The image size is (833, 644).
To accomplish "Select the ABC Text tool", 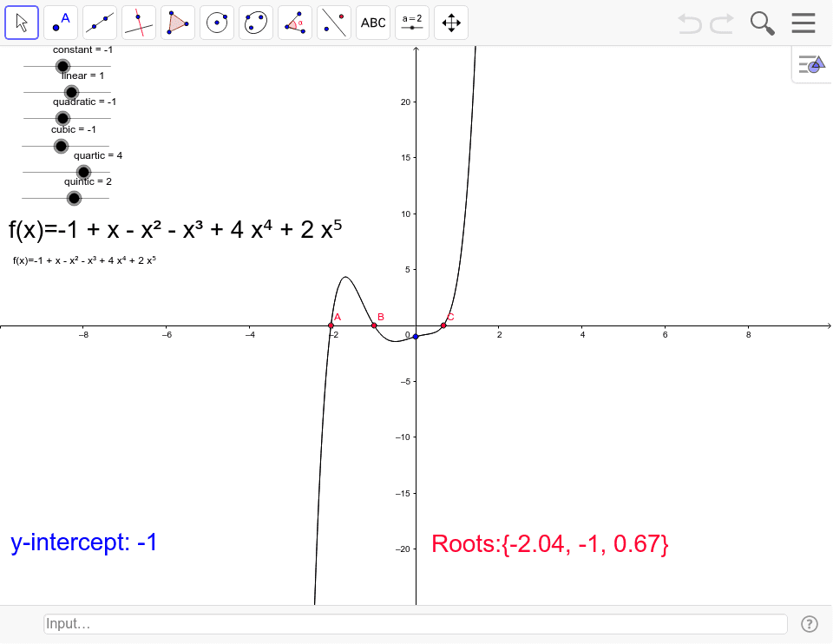I will (373, 23).
